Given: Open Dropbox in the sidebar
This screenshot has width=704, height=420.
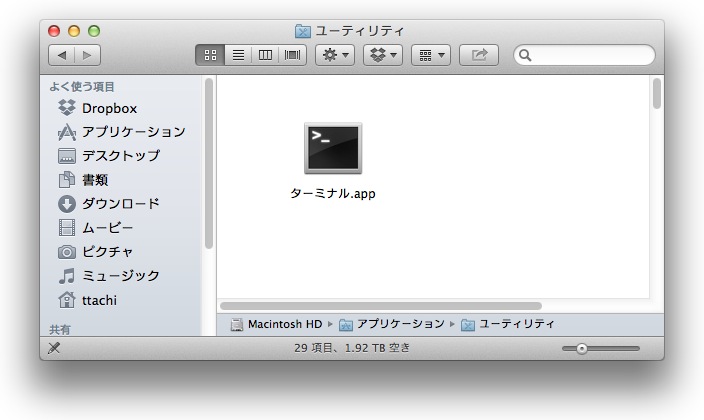Looking at the screenshot, I should 108,108.
